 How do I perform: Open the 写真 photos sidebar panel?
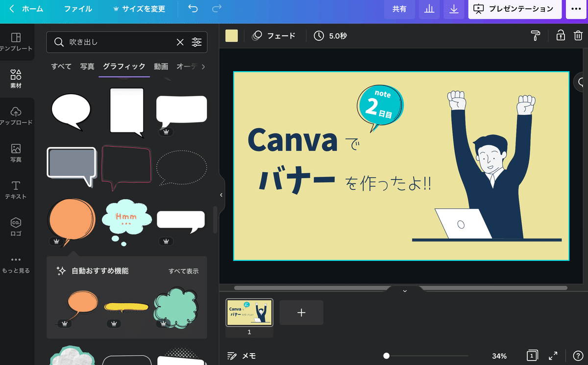coord(16,153)
